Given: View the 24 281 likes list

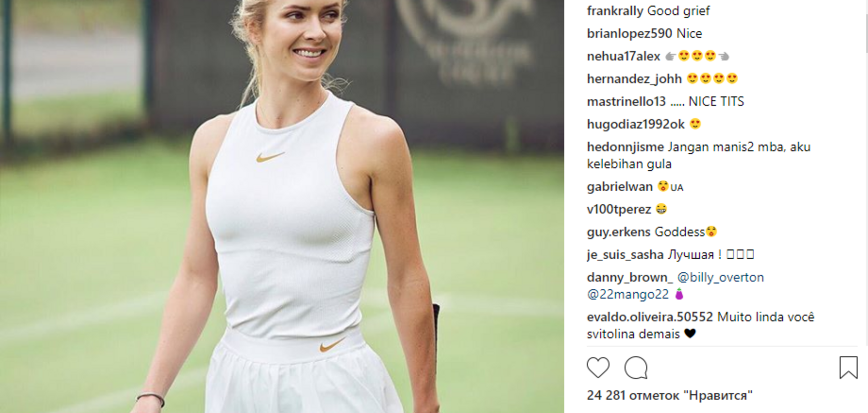Looking at the screenshot, I should coord(669,396).
